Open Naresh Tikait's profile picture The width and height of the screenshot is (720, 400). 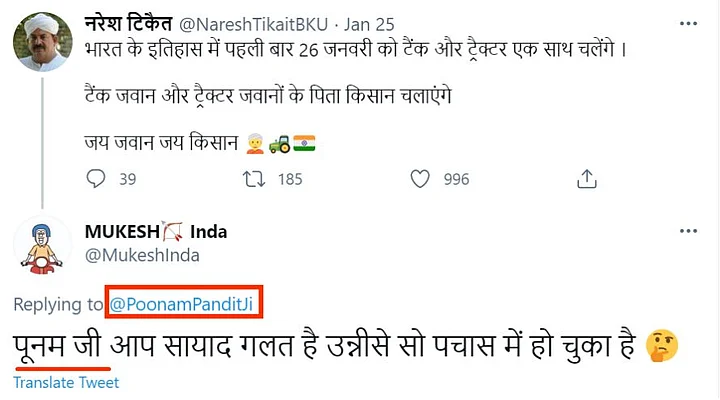coord(41,43)
